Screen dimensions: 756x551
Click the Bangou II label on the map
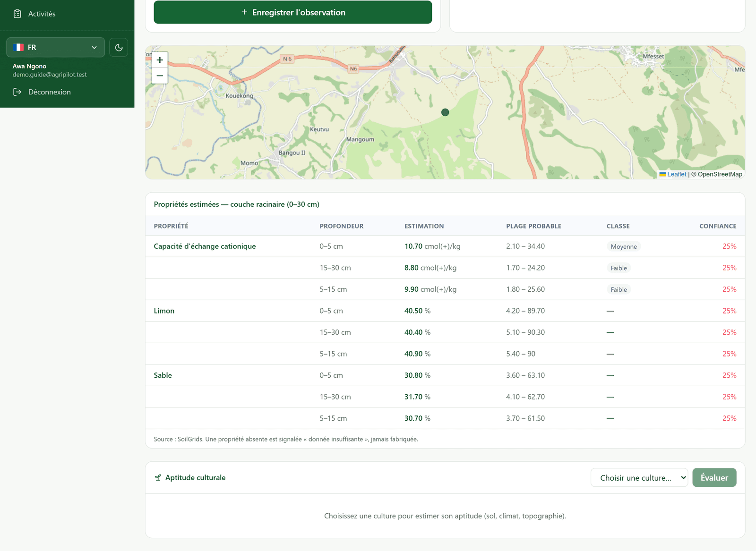click(292, 153)
